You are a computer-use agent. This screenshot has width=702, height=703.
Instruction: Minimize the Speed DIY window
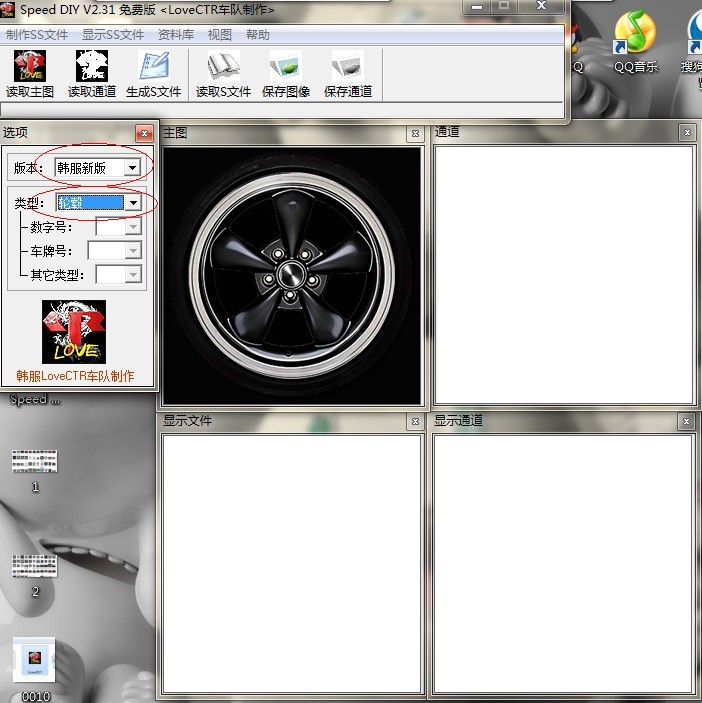477,7
